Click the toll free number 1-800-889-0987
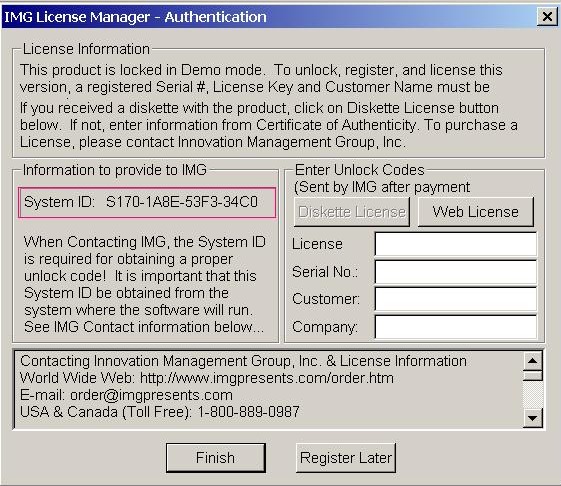The height and width of the screenshot is (486, 561). [x=248, y=412]
